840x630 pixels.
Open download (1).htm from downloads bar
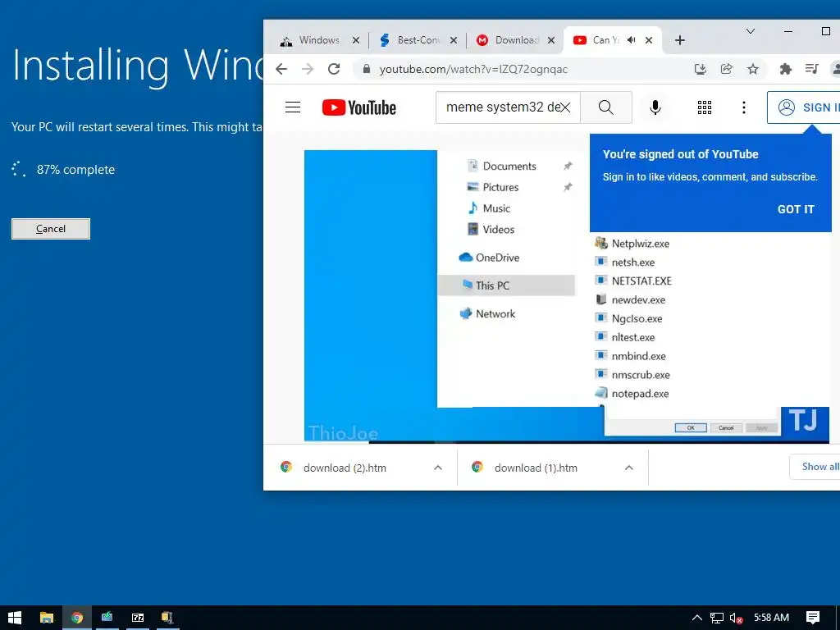click(536, 468)
